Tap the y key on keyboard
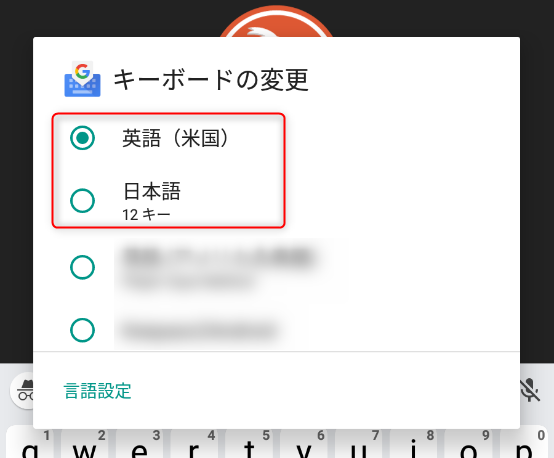Viewport: 554px width, 458px height. point(304,444)
